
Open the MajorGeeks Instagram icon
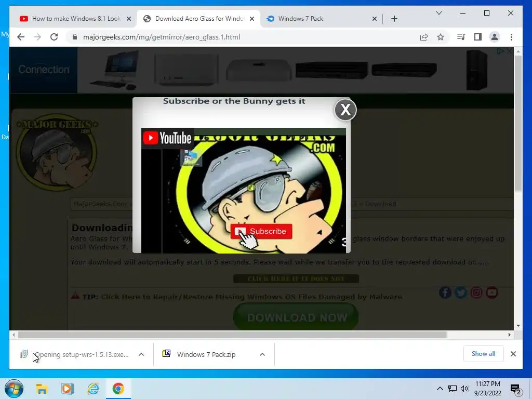[476, 292]
